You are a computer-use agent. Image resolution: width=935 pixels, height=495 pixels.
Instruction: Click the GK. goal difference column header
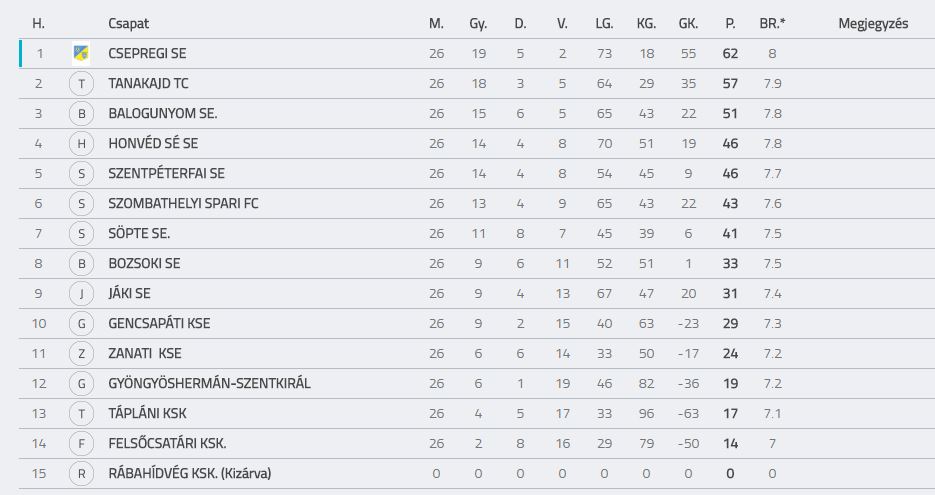click(x=688, y=24)
